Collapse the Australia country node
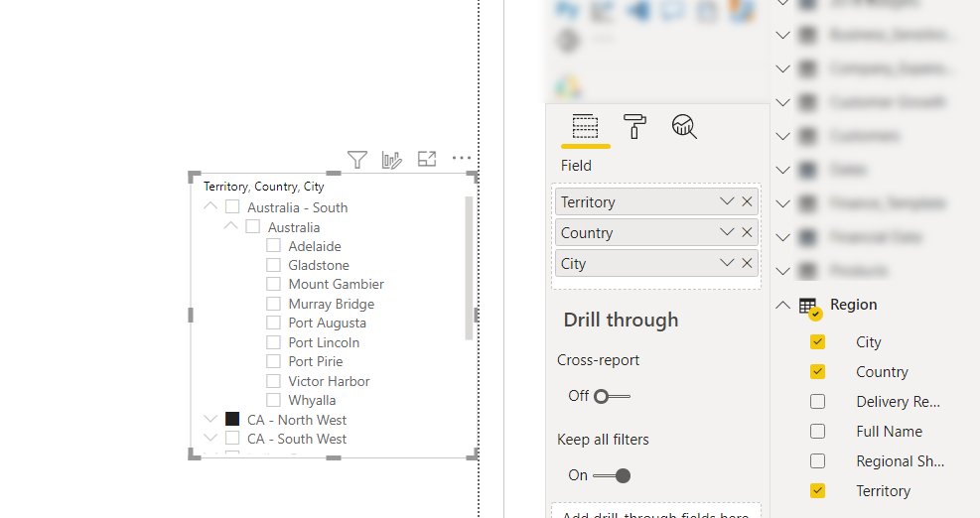This screenshot has width=980, height=518. point(230,225)
